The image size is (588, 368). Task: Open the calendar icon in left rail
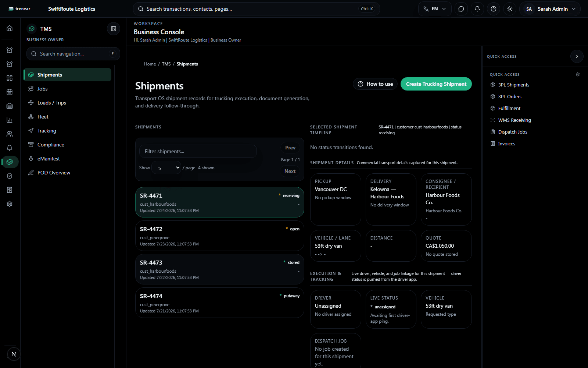tap(10, 92)
